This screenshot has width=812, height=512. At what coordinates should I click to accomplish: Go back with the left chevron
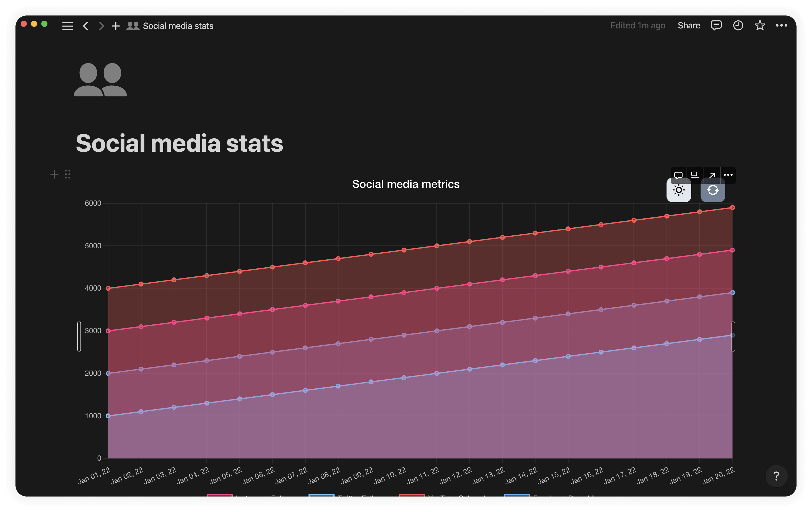point(86,26)
